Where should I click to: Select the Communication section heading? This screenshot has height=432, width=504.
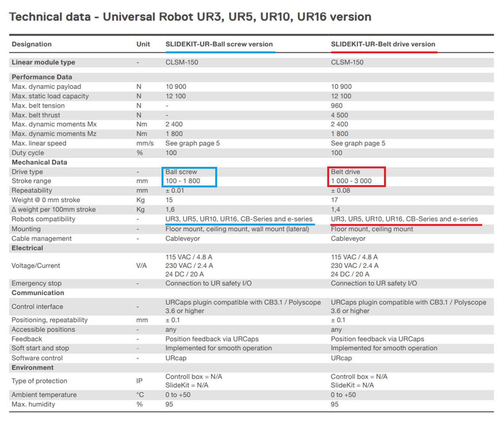(38, 293)
